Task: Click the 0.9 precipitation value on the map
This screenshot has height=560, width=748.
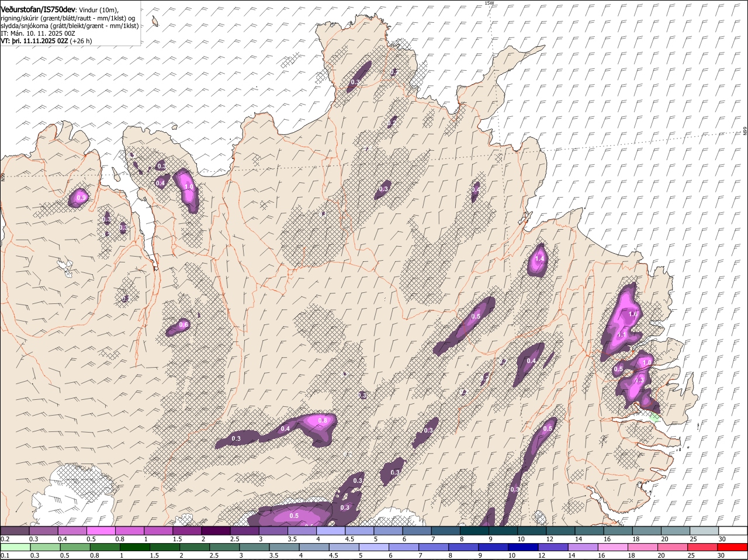Action: [x=81, y=198]
